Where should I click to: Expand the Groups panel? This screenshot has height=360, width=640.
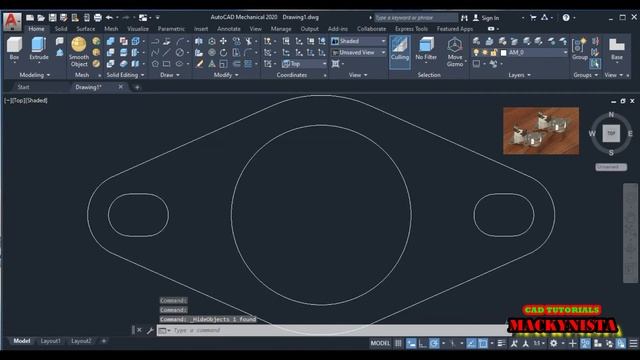tap(585, 75)
